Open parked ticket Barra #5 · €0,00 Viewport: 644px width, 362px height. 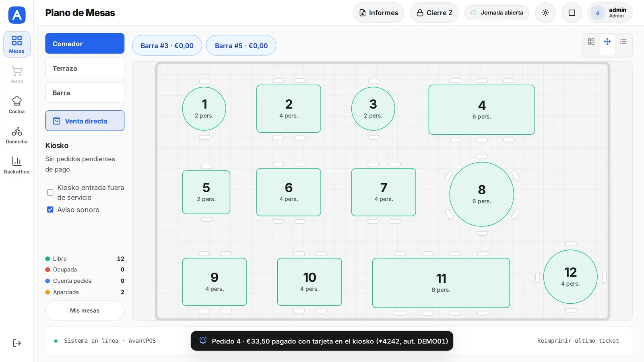tap(241, 45)
